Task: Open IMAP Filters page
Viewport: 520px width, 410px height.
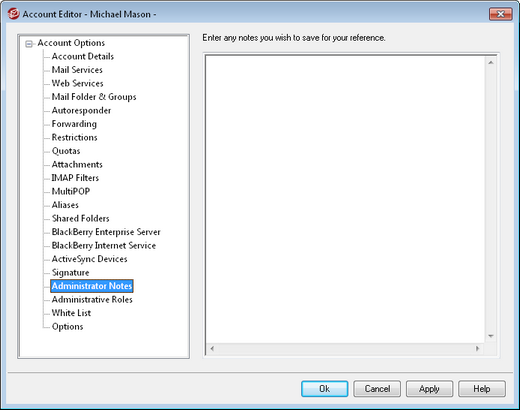Action: (x=75, y=178)
